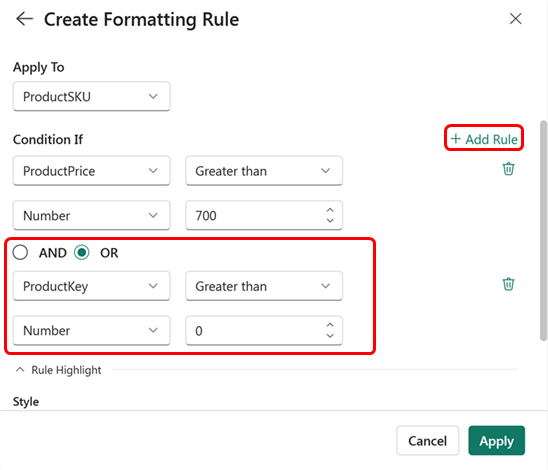Delete the ProductPrice condition with trash icon
The width and height of the screenshot is (548, 470).
pyautogui.click(x=509, y=169)
